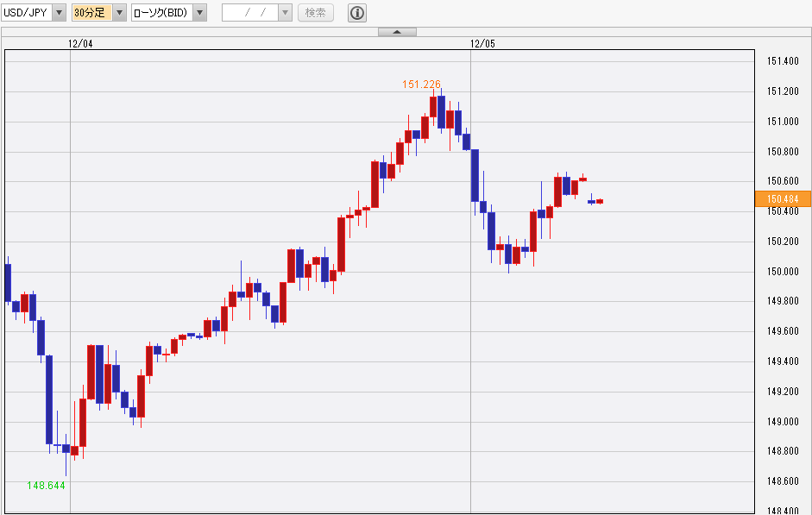
Task: Click the 151.200 price axis label
Action: [x=783, y=91]
